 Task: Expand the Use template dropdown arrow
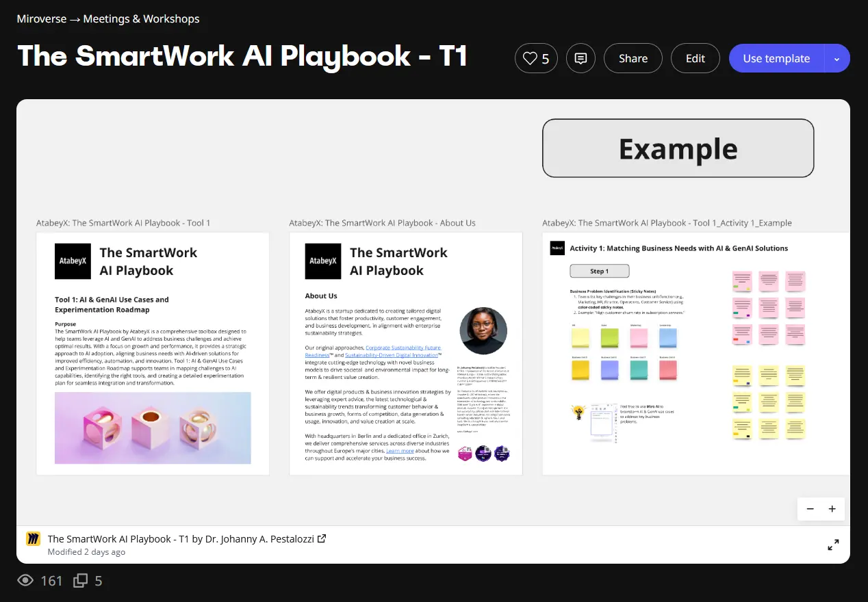click(837, 59)
